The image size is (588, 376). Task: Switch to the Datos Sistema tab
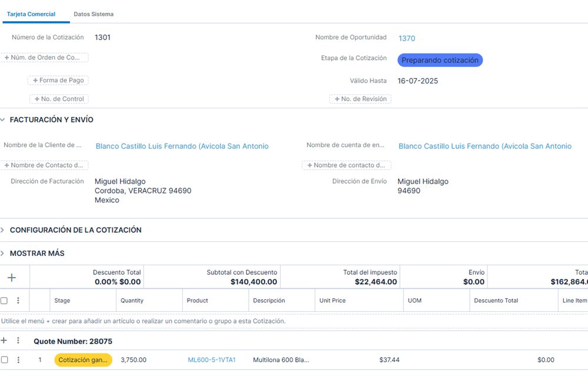[93, 14]
